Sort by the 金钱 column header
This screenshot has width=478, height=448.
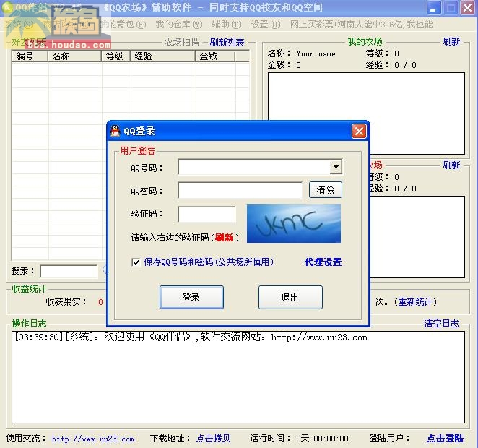tap(215, 56)
